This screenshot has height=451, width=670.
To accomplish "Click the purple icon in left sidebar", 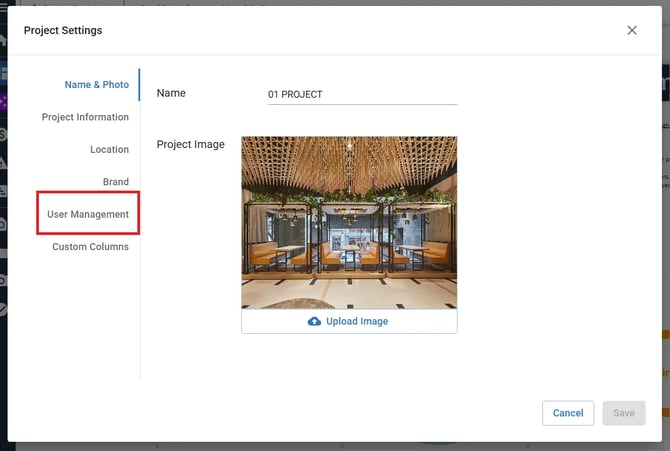I will pos(3,101).
